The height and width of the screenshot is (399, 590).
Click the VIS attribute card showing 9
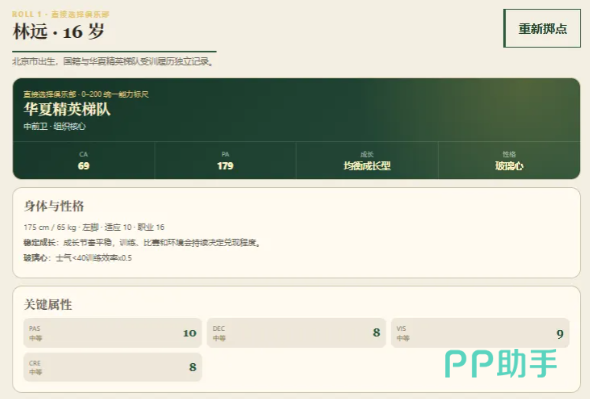(x=480, y=333)
